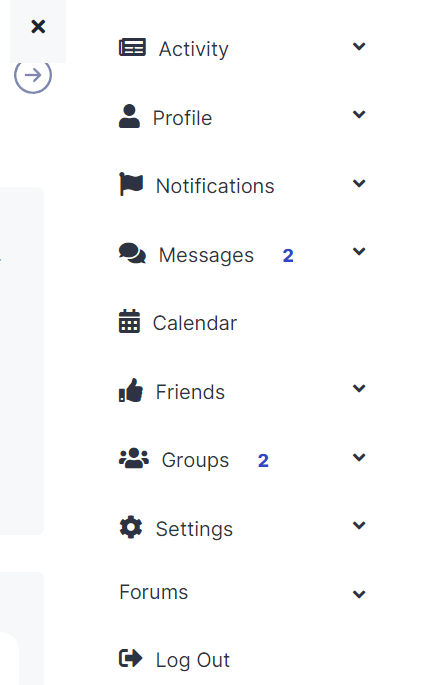Click the Notifications flag icon
Image resolution: width=444 pixels, height=685 pixels.
point(131,184)
